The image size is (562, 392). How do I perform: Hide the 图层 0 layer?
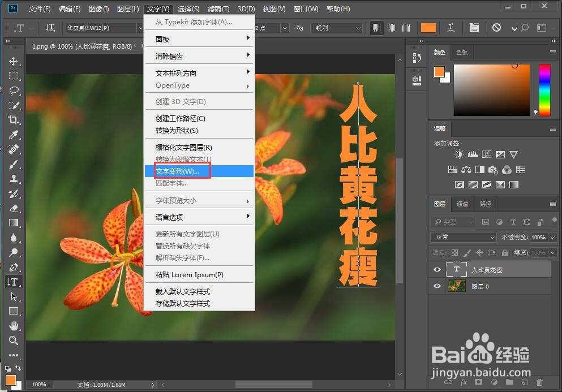(x=437, y=286)
